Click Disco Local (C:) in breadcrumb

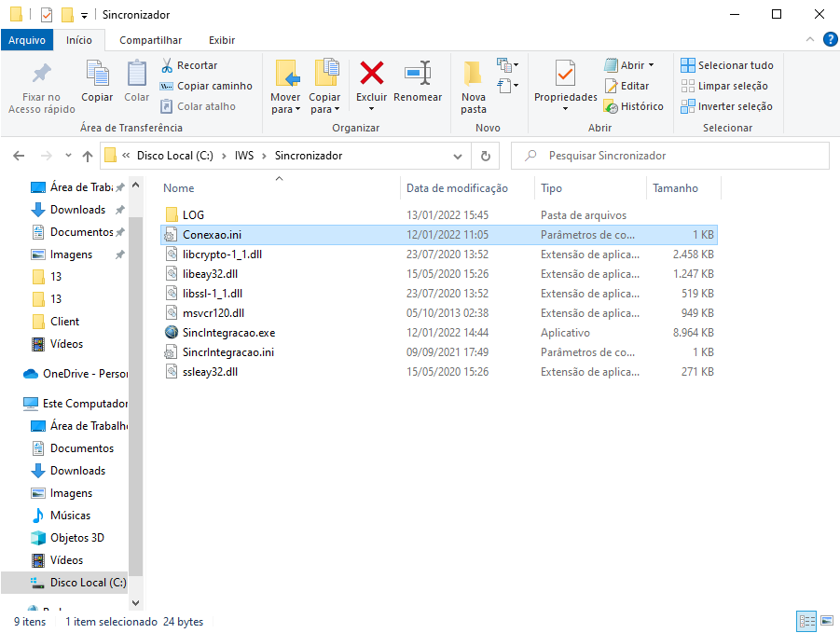coord(174,156)
